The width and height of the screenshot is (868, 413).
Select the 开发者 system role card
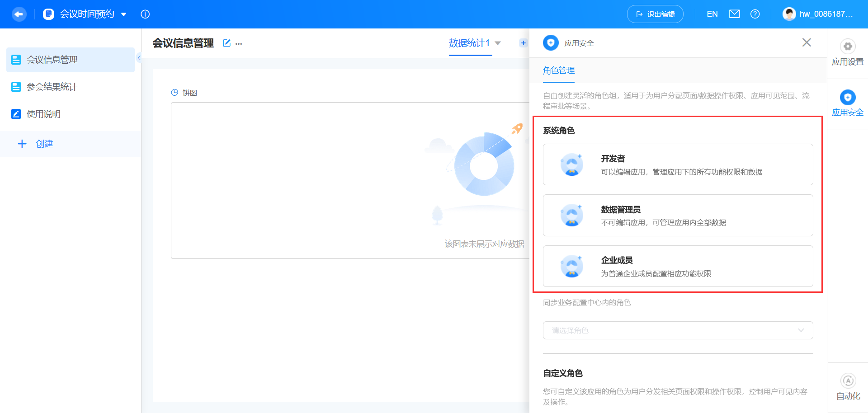(677, 164)
